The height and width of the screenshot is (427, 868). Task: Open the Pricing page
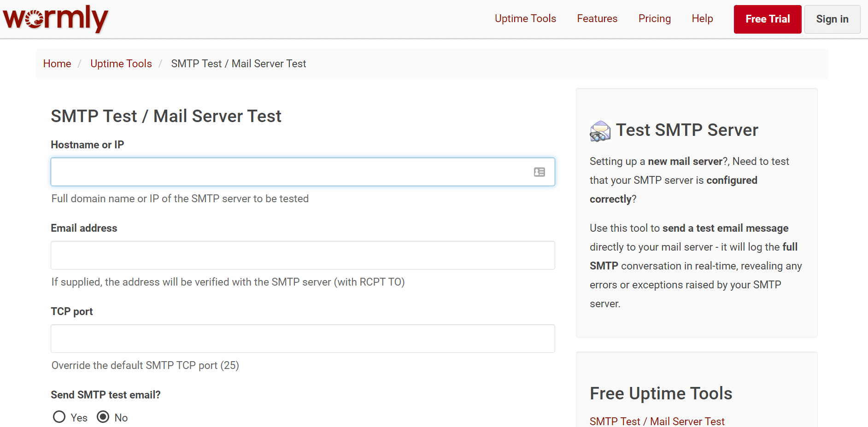click(655, 19)
